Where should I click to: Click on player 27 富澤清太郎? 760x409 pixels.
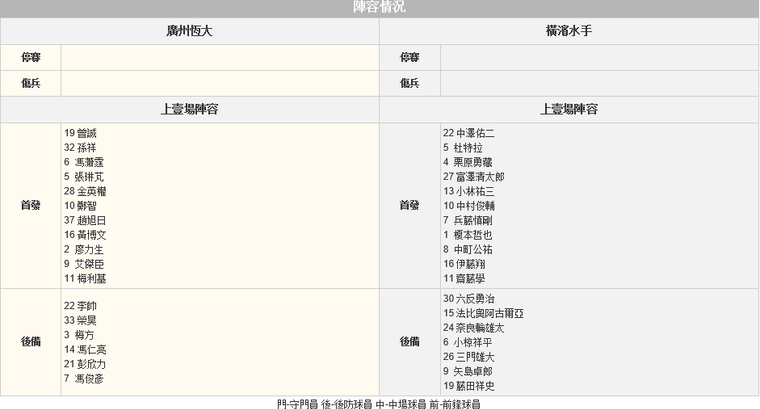click(474, 176)
